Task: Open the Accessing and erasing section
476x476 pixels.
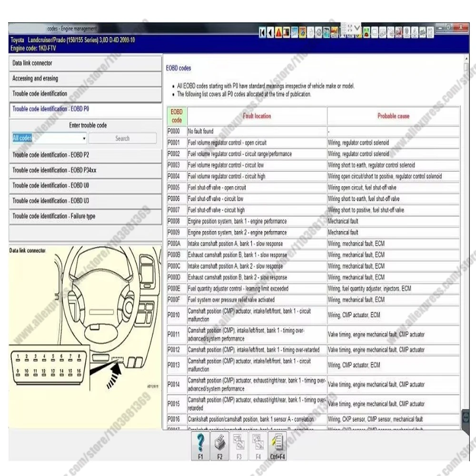Action: coord(85,79)
